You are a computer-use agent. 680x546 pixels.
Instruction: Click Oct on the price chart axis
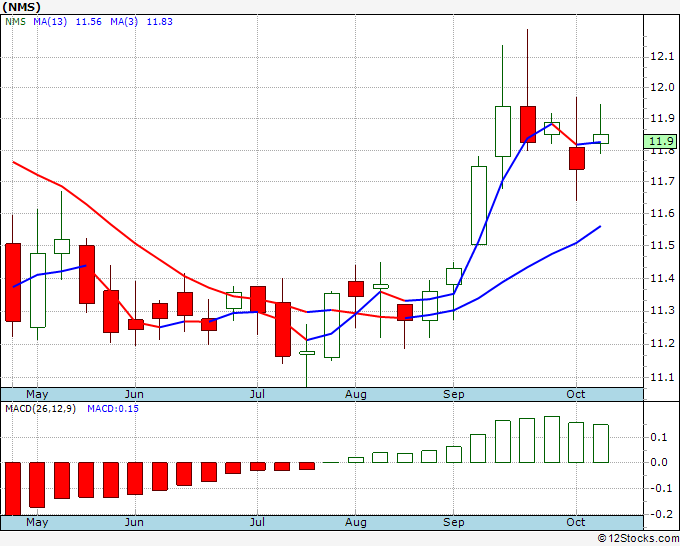click(576, 394)
